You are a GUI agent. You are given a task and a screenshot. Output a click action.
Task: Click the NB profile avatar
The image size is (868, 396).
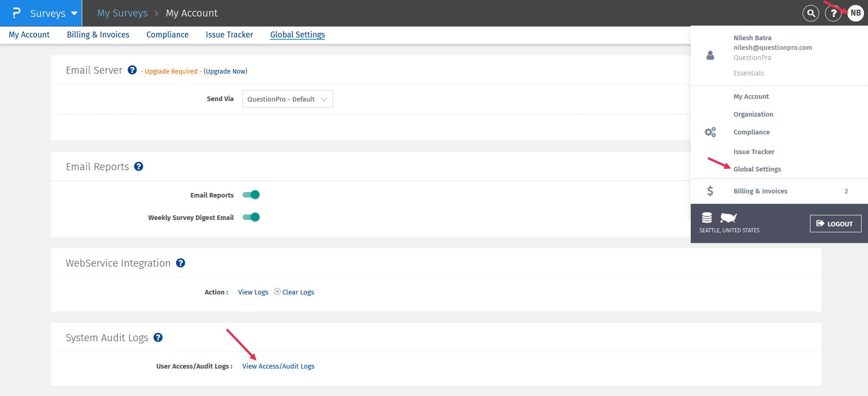click(856, 13)
